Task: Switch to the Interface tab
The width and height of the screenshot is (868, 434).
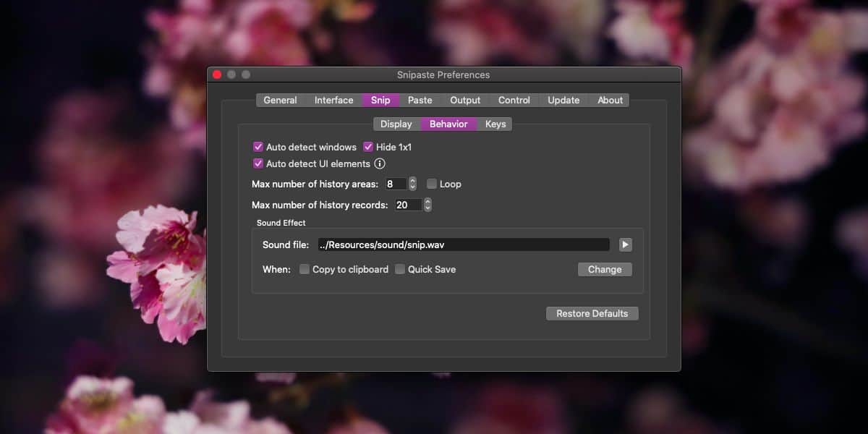Action: pos(334,101)
